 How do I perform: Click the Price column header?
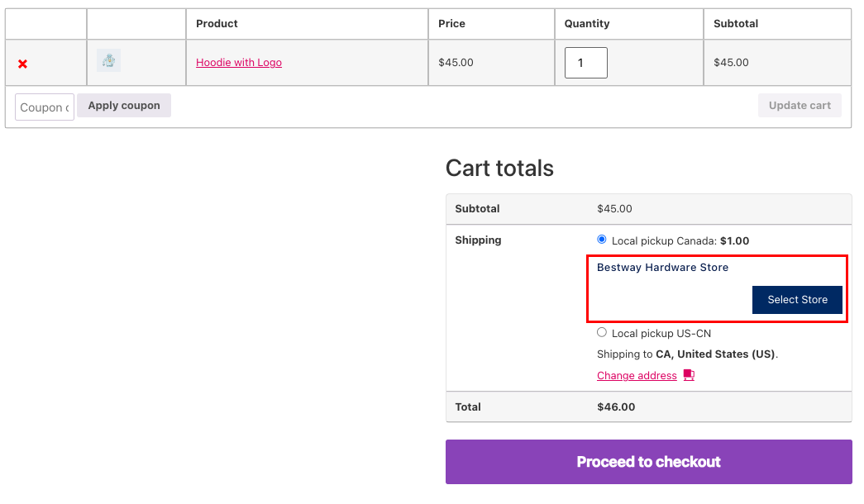coord(451,24)
